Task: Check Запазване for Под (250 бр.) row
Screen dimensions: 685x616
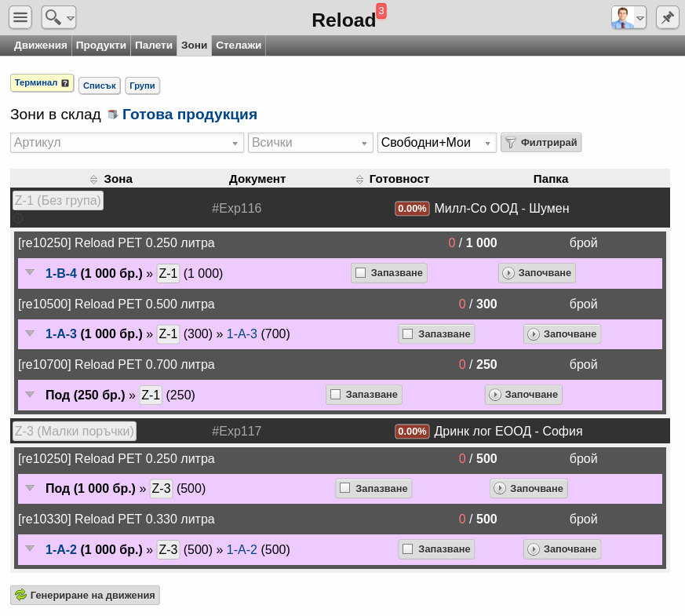Action: 335,394
